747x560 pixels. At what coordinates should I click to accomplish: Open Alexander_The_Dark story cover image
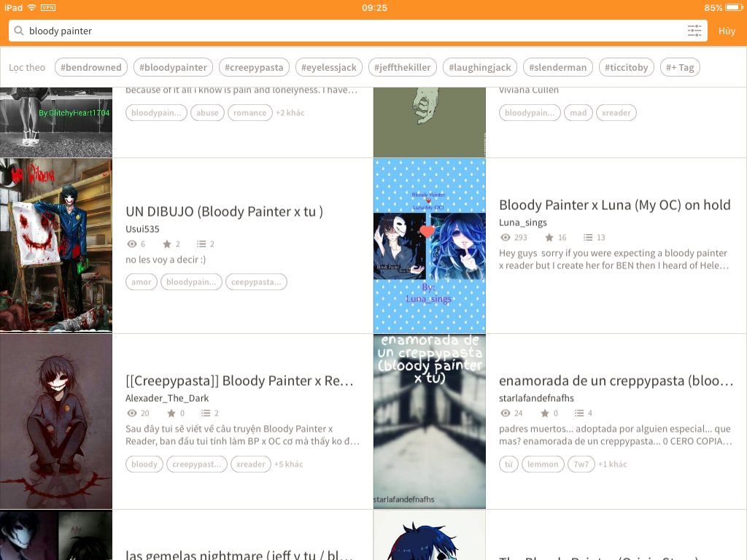point(56,421)
